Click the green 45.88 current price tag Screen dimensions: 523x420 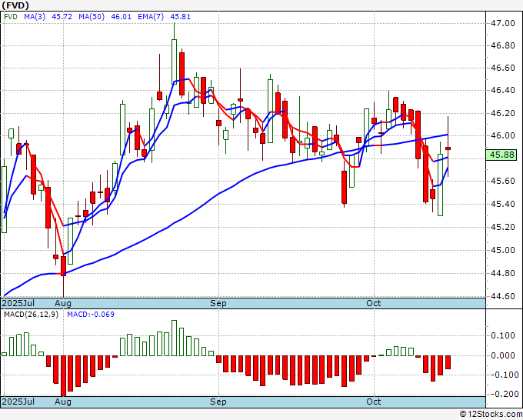click(501, 155)
